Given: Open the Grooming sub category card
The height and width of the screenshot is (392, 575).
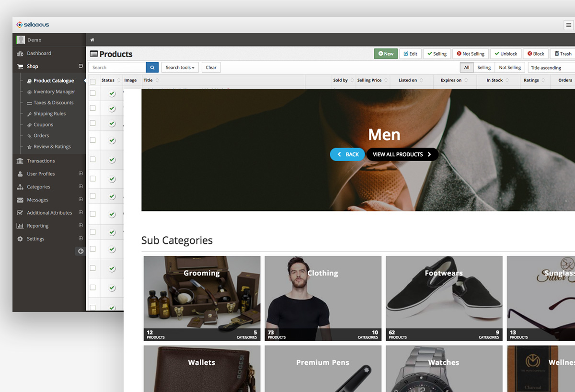Looking at the screenshot, I should [x=202, y=299].
